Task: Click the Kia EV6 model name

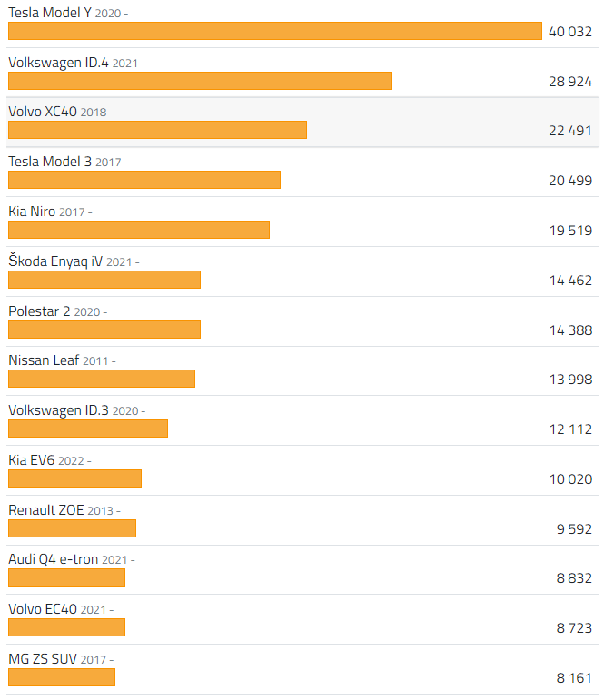Action: point(32,460)
